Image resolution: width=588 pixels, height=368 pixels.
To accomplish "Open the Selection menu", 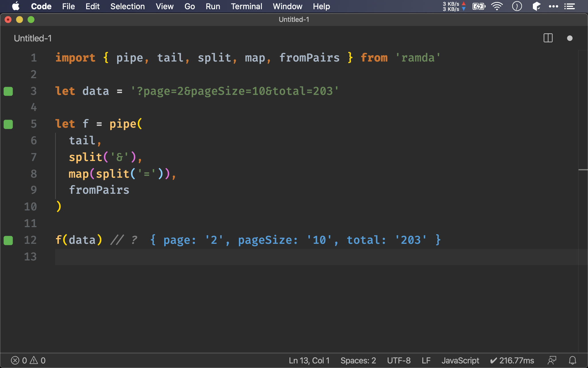I will coord(127,6).
